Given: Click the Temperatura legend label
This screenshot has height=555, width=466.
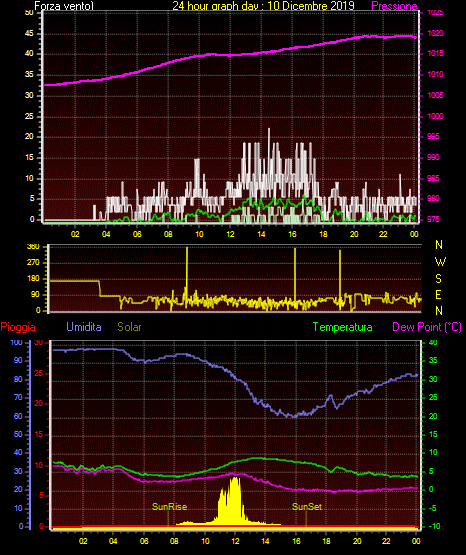Looking at the screenshot, I should click(343, 327).
